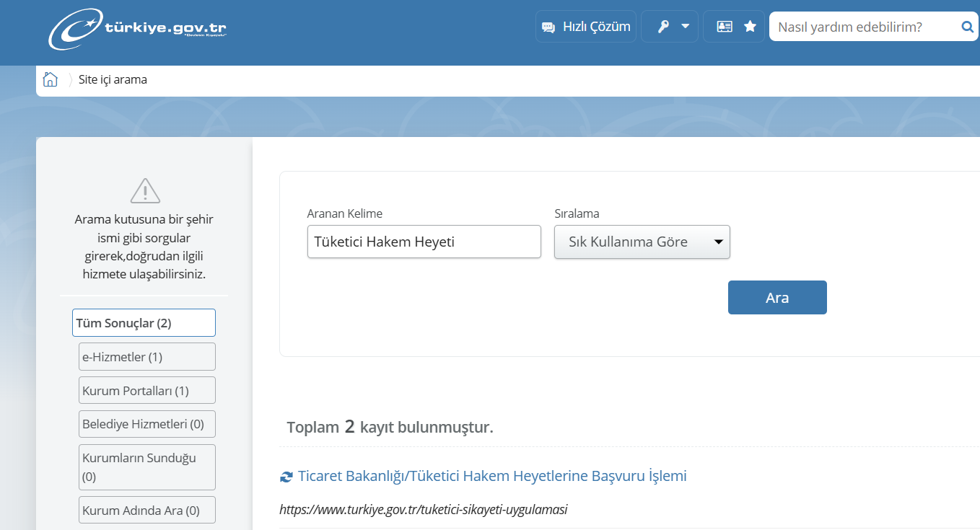
Task: Select Tüm Sonuçlar (2) filter
Action: coord(144,322)
